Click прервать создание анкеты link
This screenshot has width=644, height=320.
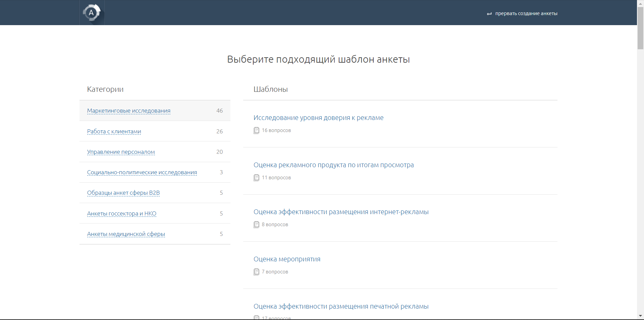tap(526, 13)
